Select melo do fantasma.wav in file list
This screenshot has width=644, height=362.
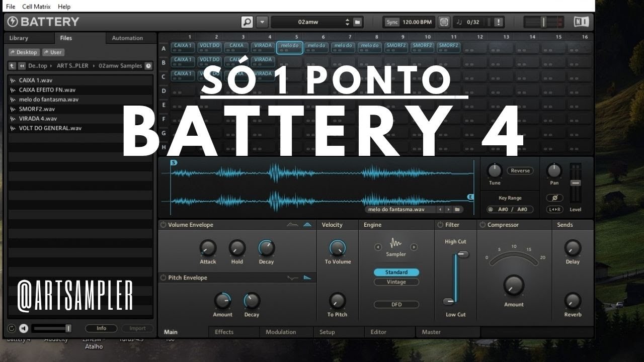click(80, 99)
